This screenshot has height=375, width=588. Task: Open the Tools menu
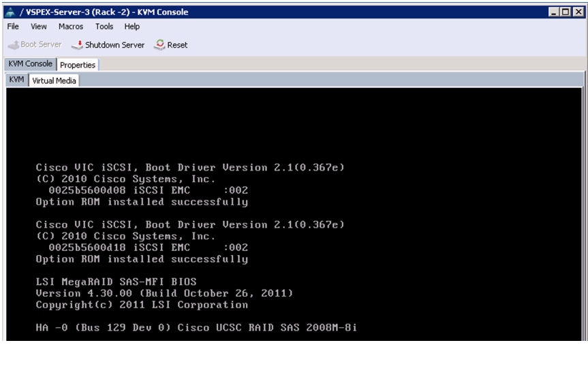coord(104,27)
